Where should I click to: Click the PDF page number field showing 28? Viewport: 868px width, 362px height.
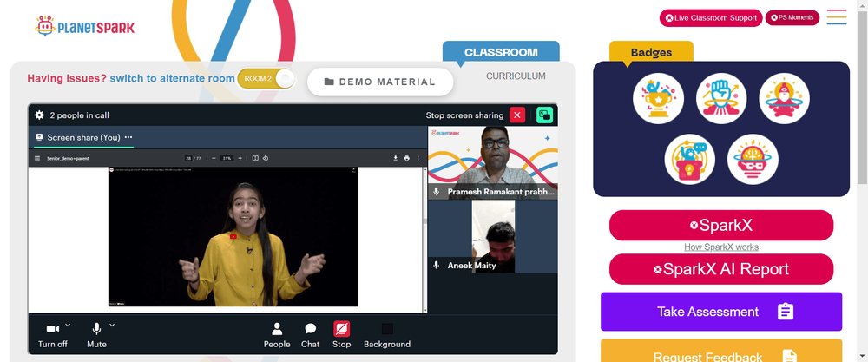188,158
